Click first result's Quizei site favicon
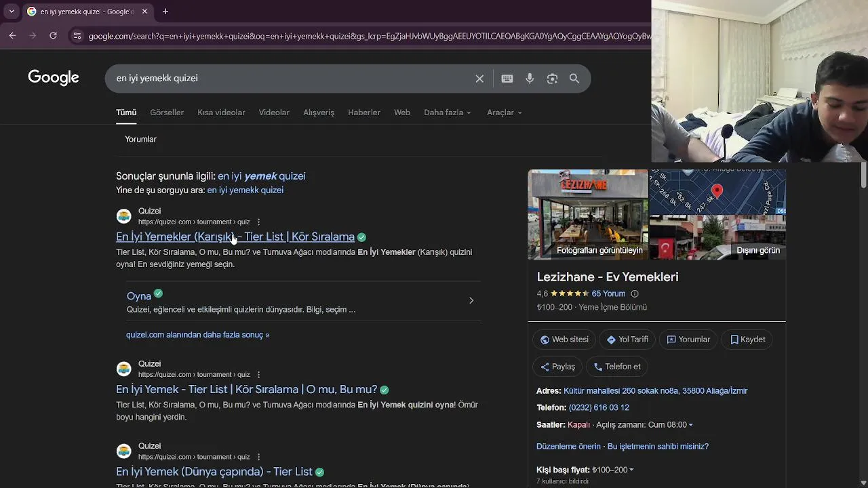868x488 pixels. coord(123,216)
